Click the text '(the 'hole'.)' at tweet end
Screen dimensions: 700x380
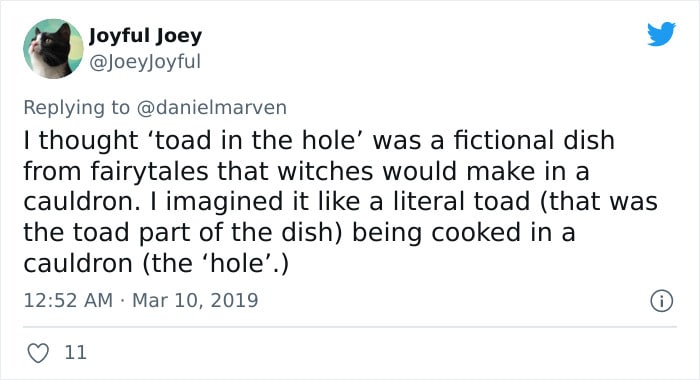tap(215, 263)
